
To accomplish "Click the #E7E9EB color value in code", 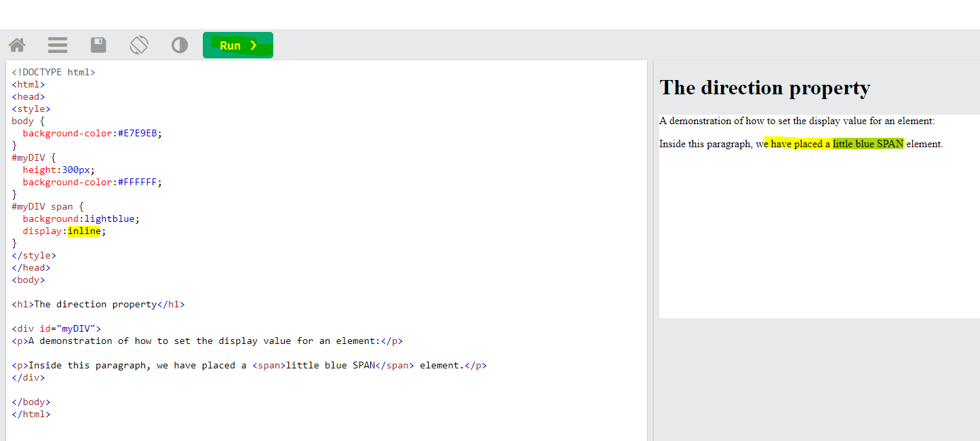I will tap(140, 134).
